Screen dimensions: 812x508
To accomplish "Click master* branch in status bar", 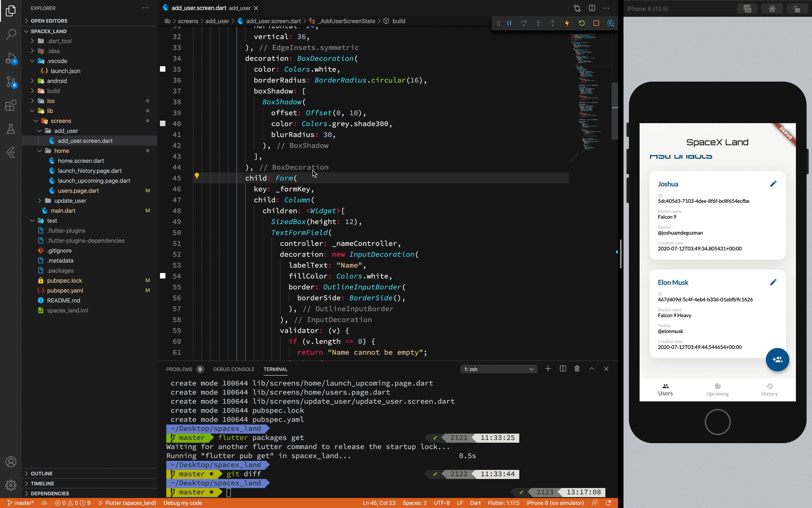I will pyautogui.click(x=21, y=503).
